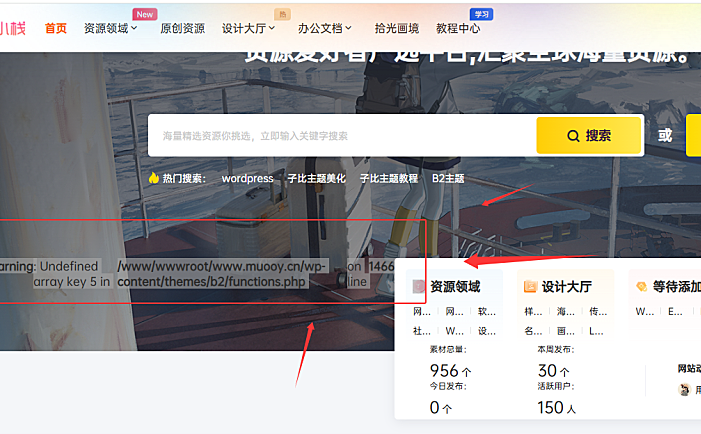The width and height of the screenshot is (701, 434).
Task: Open the 拾光画境 navigation item
Action: pyautogui.click(x=397, y=29)
